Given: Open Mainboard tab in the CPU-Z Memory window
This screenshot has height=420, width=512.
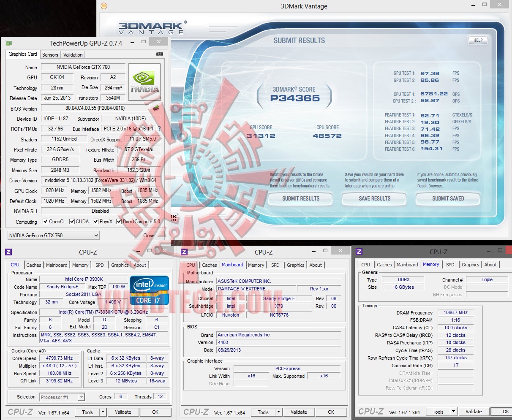Looking at the screenshot, I should [407, 265].
